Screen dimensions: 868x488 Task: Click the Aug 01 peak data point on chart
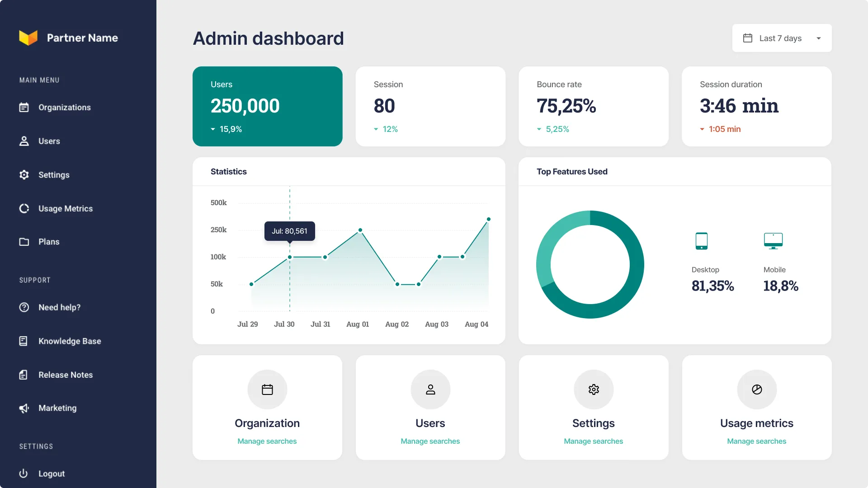click(360, 230)
